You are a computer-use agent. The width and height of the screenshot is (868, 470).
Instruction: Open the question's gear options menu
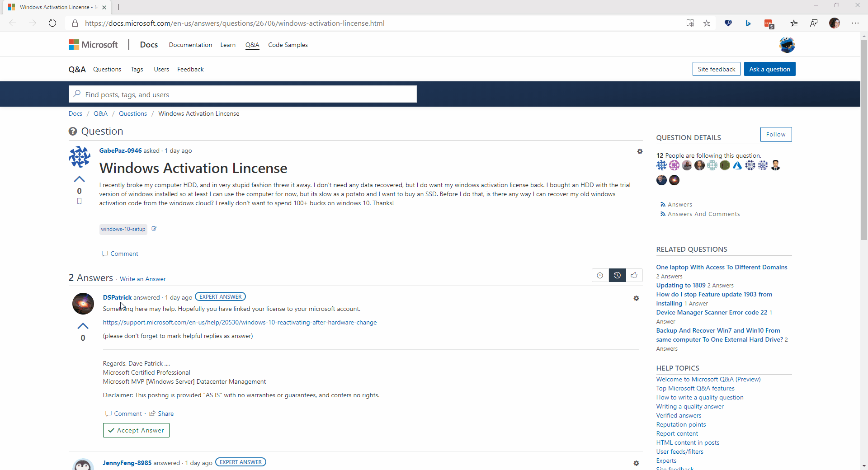[x=640, y=151]
